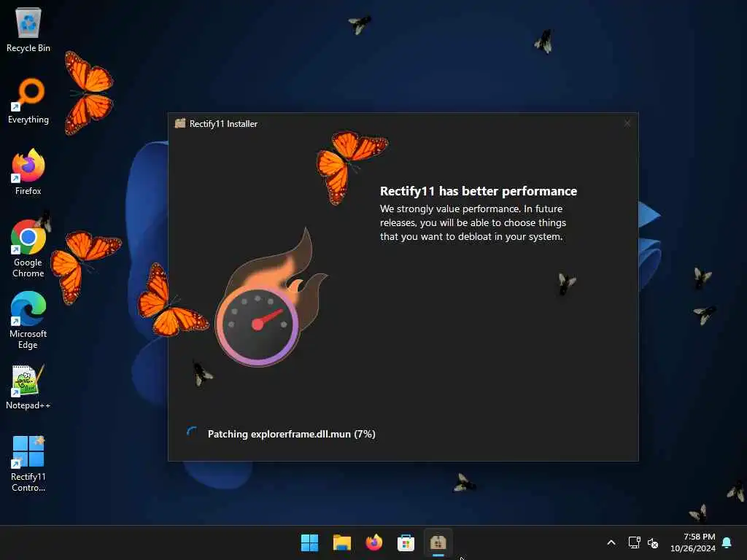
Task: Open File Explorer from the taskbar
Action: click(x=341, y=542)
